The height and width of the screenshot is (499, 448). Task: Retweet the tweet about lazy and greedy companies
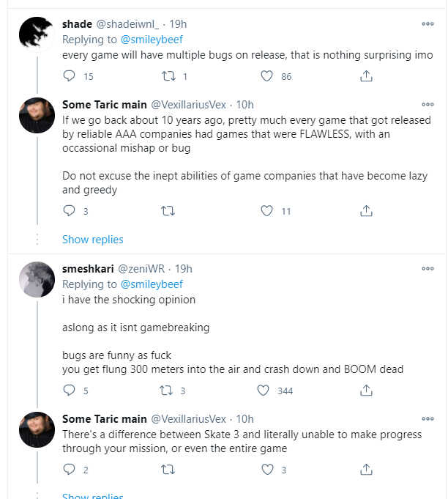168,211
